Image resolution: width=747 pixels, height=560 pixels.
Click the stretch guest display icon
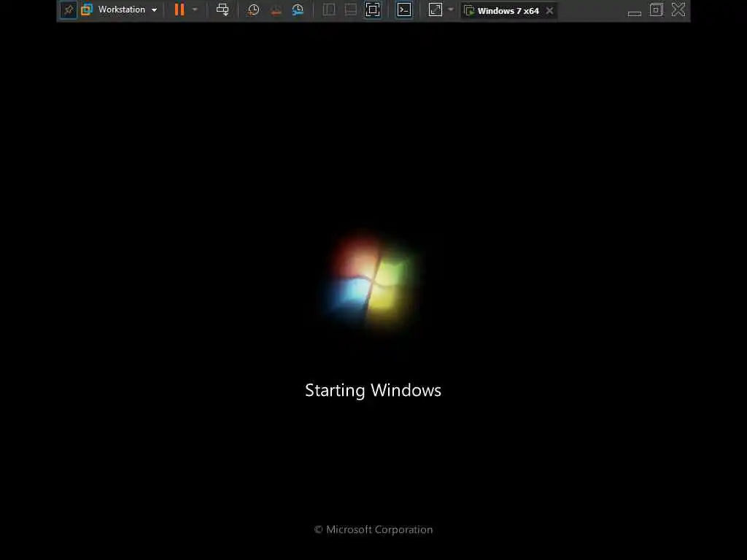[436, 9]
